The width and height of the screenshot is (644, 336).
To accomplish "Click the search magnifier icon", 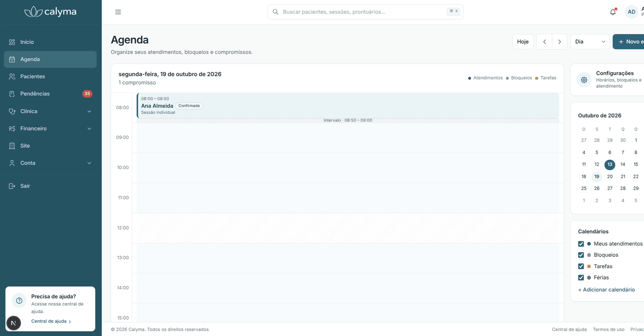I will tap(276, 12).
